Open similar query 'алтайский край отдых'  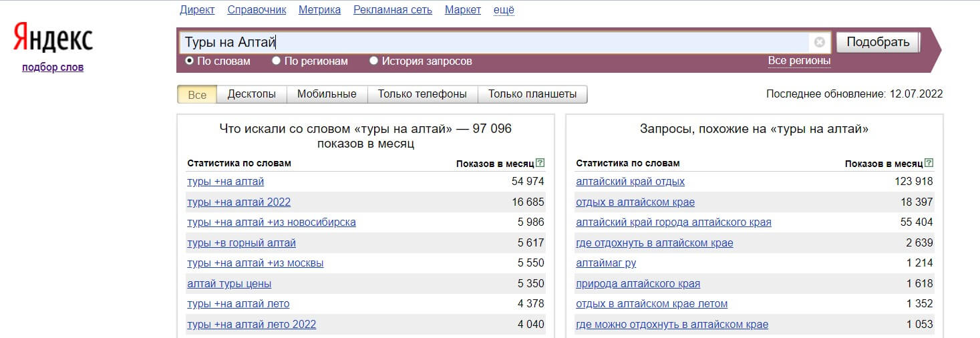(630, 181)
